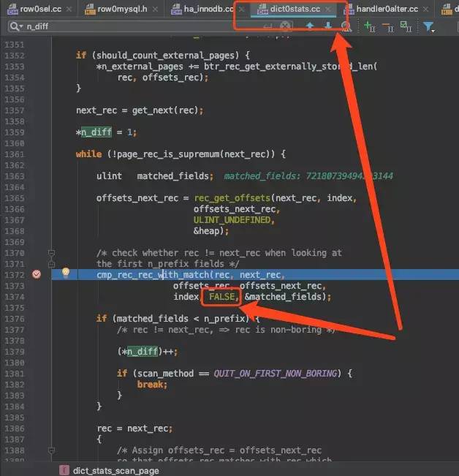459x476 pixels.
Task: Select the ha_innodb.cc tab
Action: tap(209, 9)
